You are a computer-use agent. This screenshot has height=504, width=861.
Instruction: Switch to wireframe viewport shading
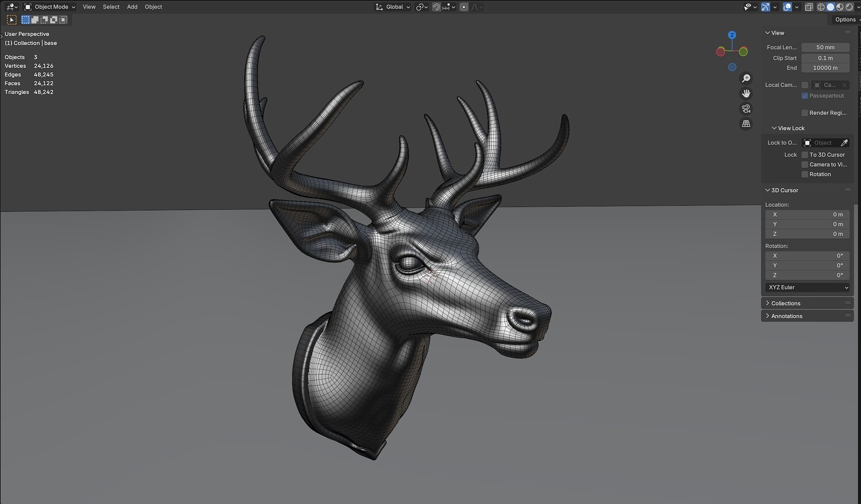pos(821,7)
